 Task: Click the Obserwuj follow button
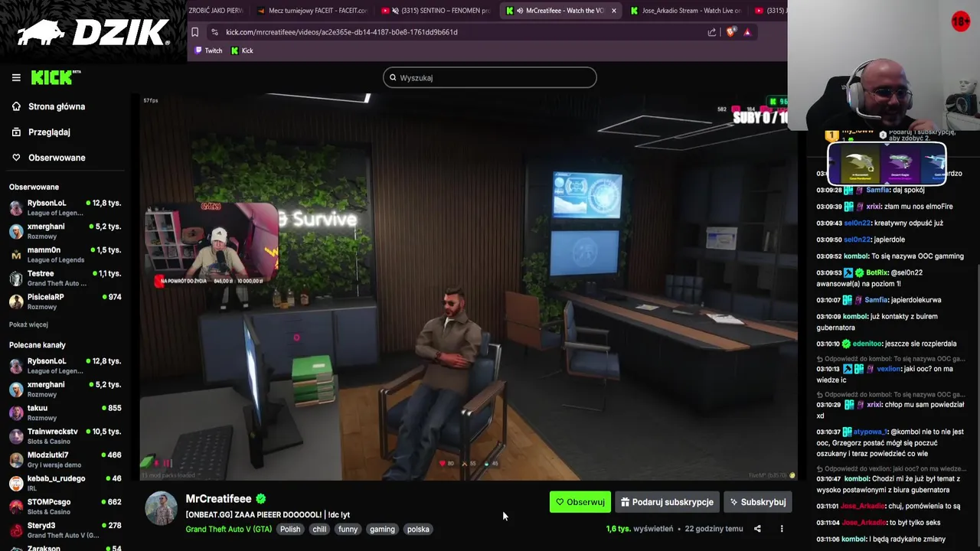click(x=580, y=502)
